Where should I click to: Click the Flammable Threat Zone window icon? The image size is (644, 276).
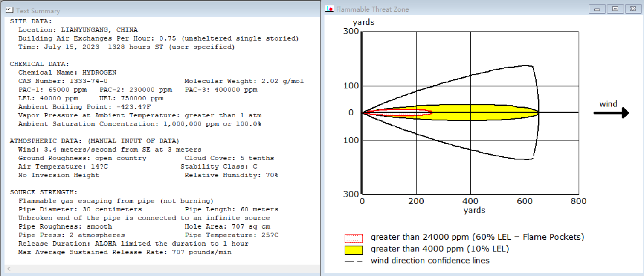(x=329, y=9)
